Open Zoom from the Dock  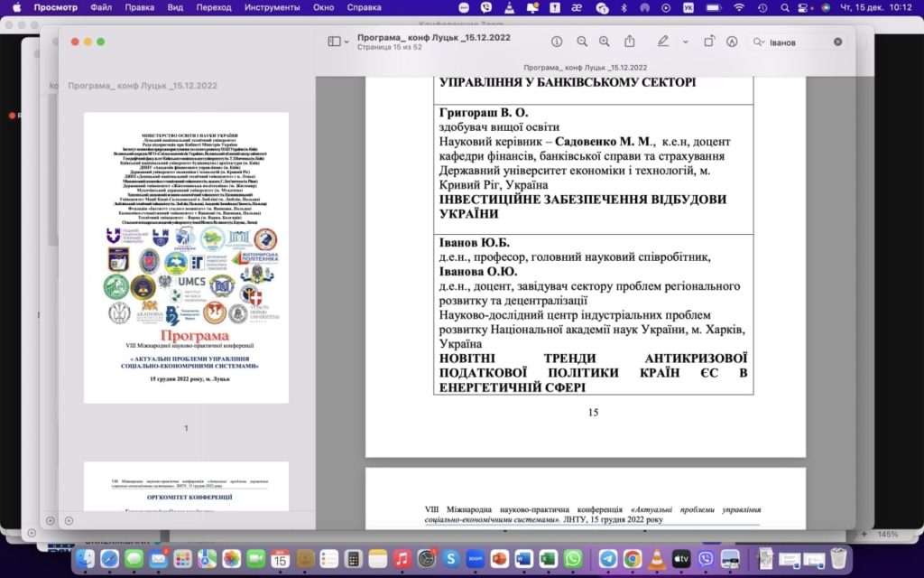[x=475, y=558]
